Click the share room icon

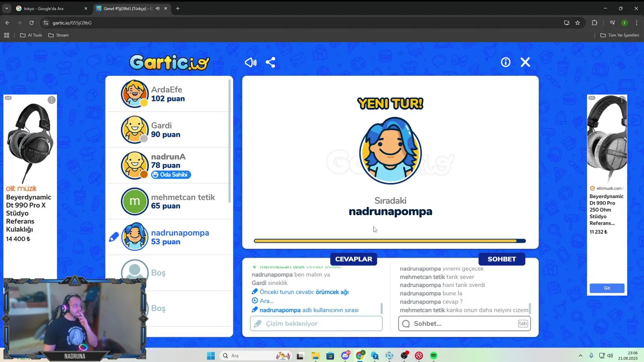(x=270, y=62)
